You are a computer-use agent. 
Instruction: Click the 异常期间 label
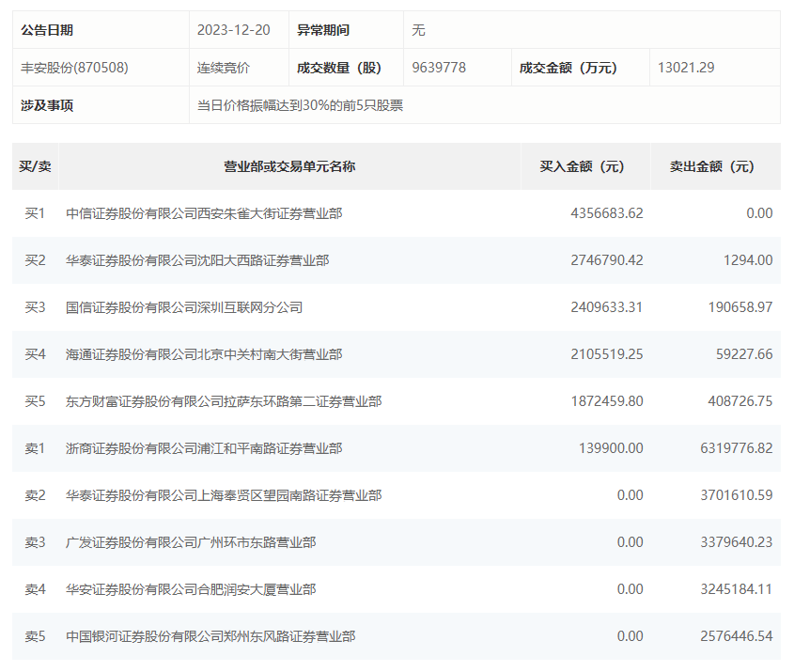[323, 30]
